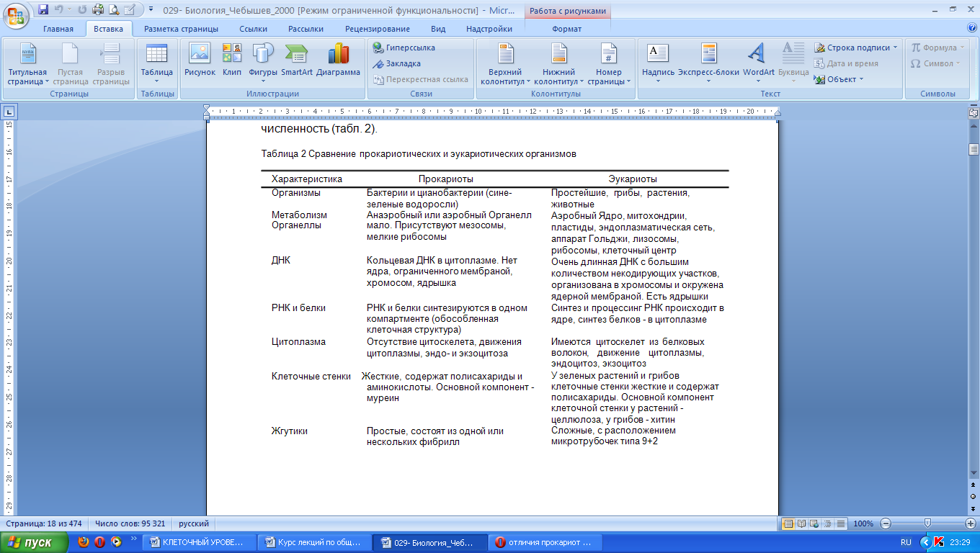
Task: Switch to 'отличия прокариот' Opera taskbar window
Action: tap(546, 542)
